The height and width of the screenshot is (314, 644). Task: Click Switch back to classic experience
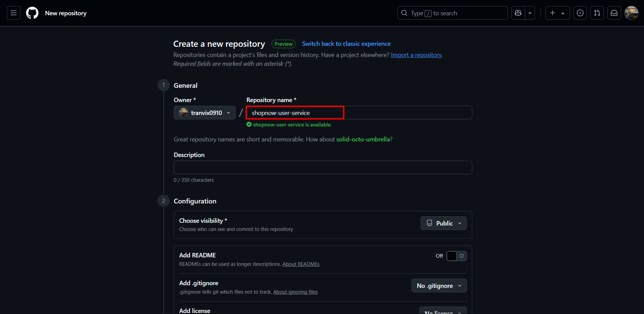[x=346, y=44]
